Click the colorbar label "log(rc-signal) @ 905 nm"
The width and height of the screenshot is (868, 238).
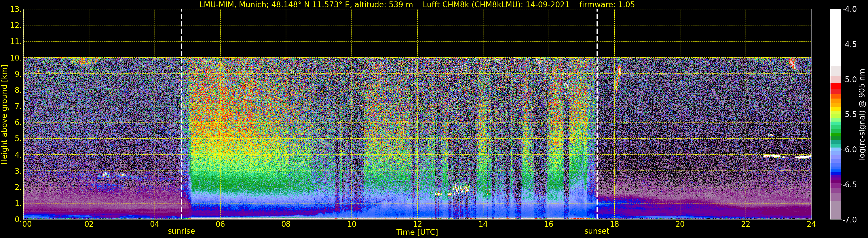[862, 114]
